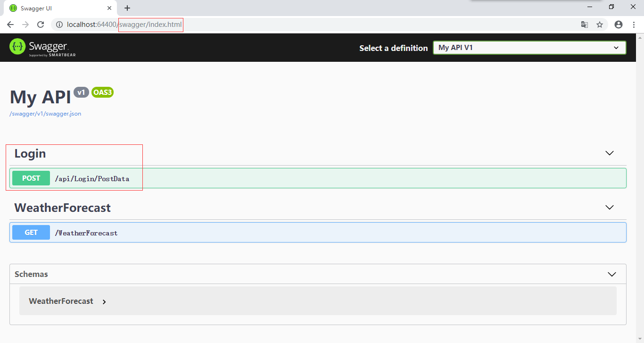Screen dimensions: 644x343
Task: Collapse the Login section chevron
Action: (x=610, y=153)
